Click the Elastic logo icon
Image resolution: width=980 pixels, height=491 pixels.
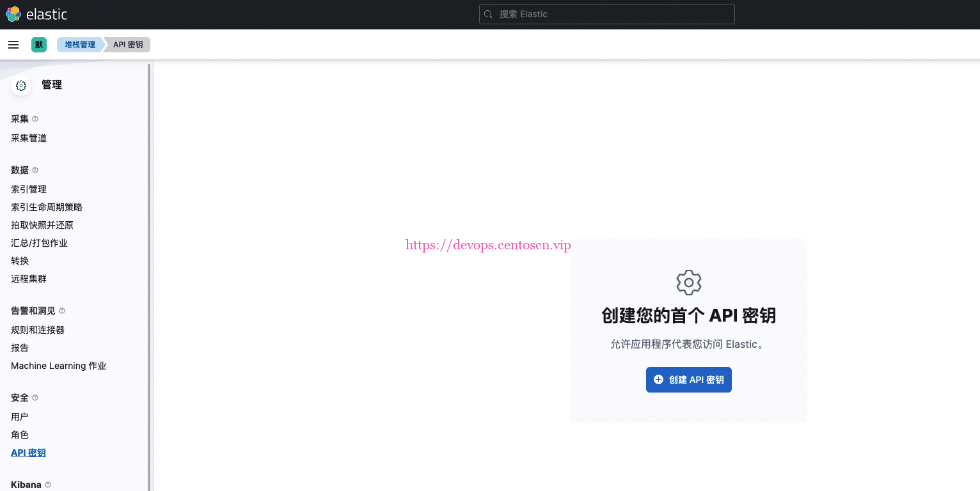(x=12, y=13)
